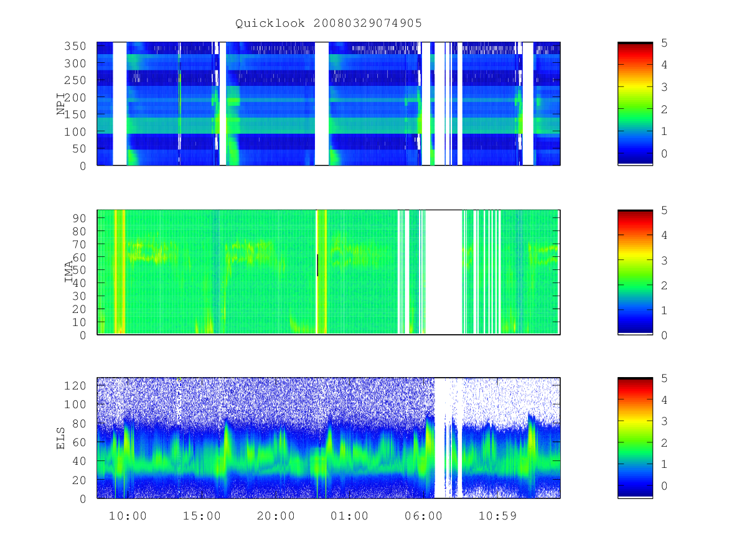Viewport: 747px width, 560px height.
Task: Click the 10:00 time tick label
Action: tap(128, 516)
